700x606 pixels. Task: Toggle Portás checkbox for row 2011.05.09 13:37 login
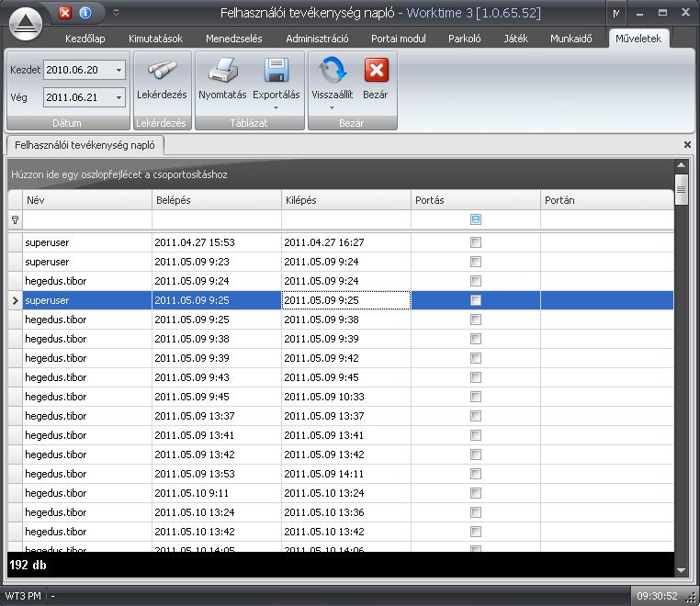[476, 416]
